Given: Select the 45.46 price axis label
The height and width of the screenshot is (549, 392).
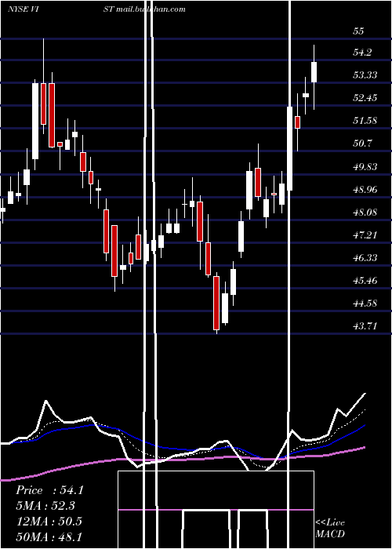Looking at the screenshot, I should 365,281.
